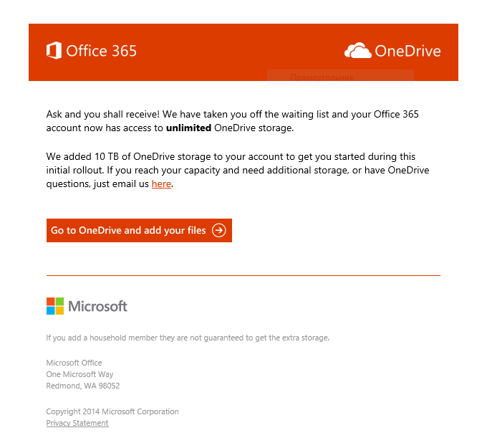Click the orange horizontal divider line
Viewport: 487px width, 448px height.
coord(243,275)
